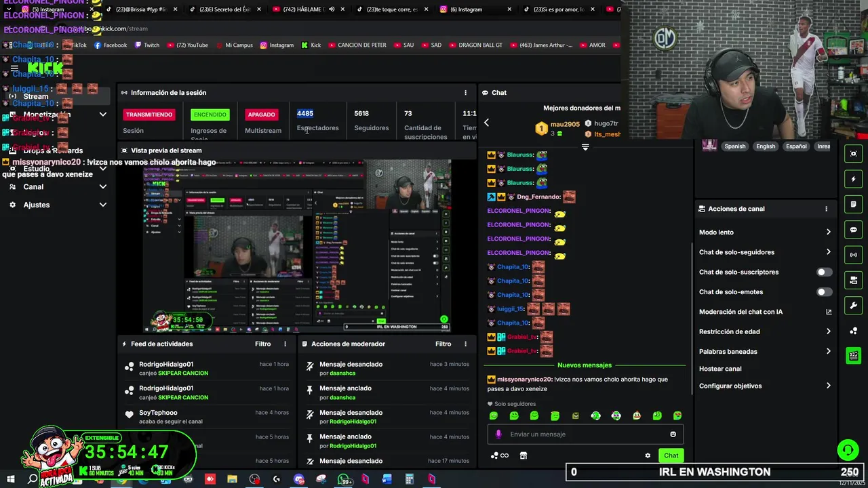The height and width of the screenshot is (488, 868).
Task: Focus the Enviar un mensaje input
Action: tap(585, 434)
